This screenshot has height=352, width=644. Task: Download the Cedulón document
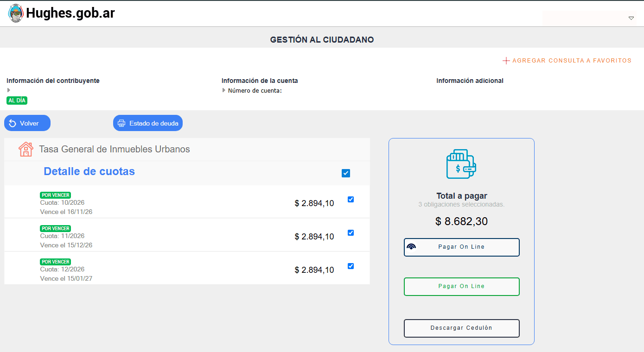point(462,328)
